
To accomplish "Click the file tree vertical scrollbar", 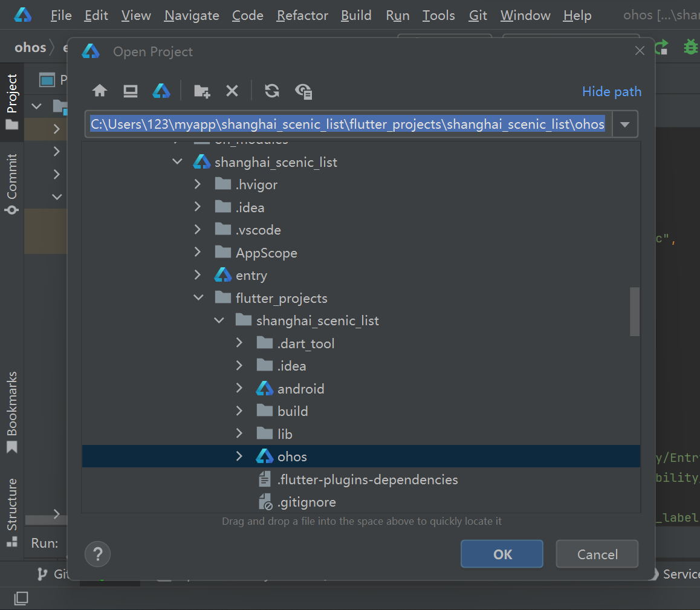I will (x=634, y=311).
